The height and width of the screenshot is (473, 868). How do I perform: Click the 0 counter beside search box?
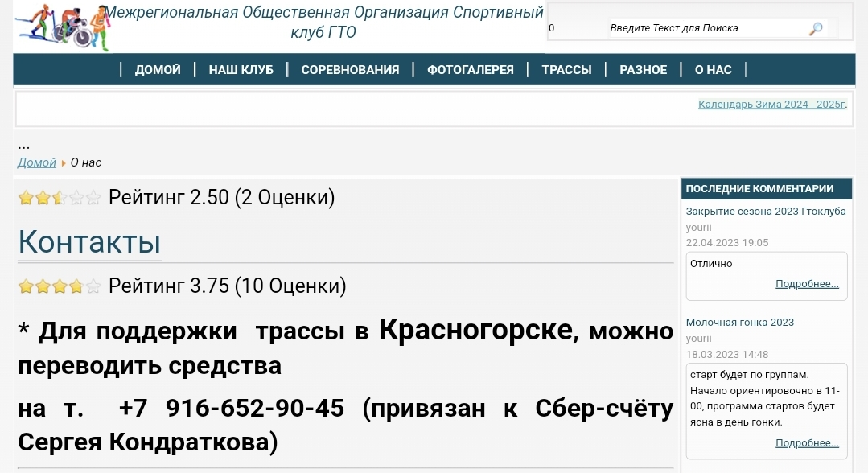click(551, 28)
